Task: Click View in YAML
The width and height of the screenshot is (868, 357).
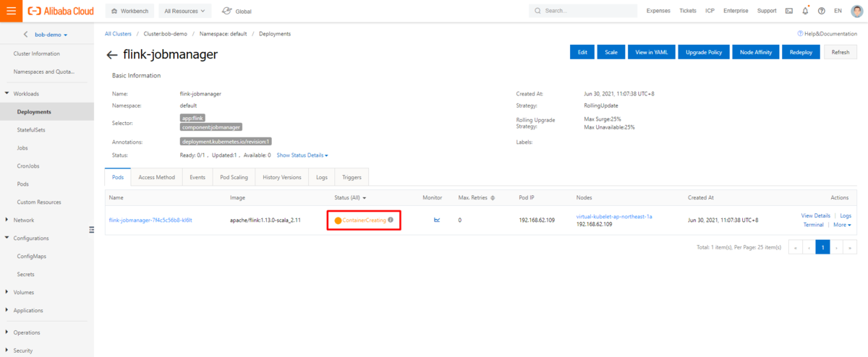Action: click(x=651, y=52)
